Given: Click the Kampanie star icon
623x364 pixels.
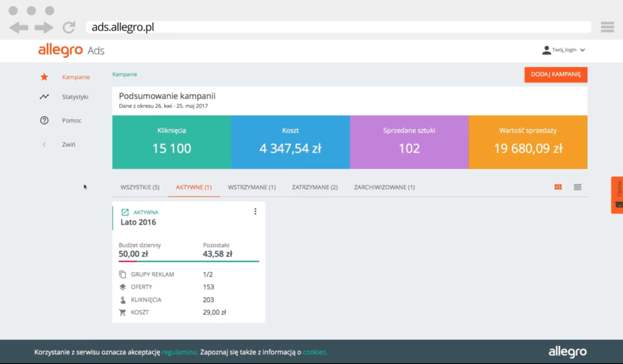Looking at the screenshot, I should tap(44, 77).
